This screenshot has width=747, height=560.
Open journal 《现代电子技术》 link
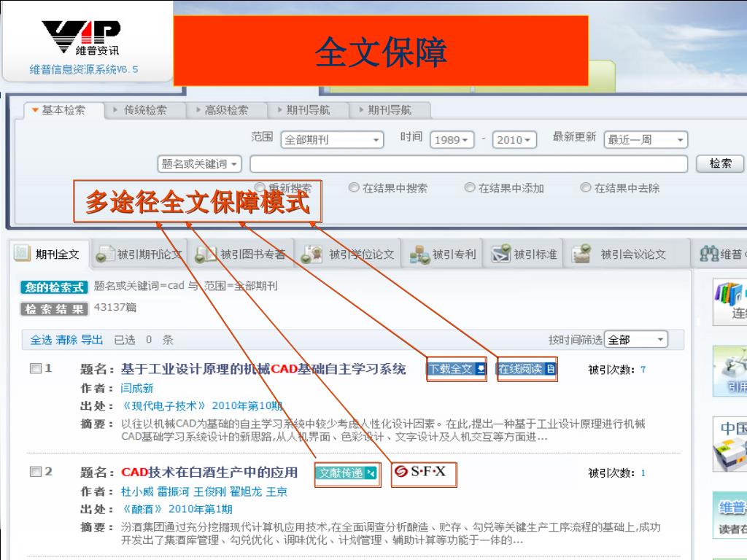click(164, 405)
